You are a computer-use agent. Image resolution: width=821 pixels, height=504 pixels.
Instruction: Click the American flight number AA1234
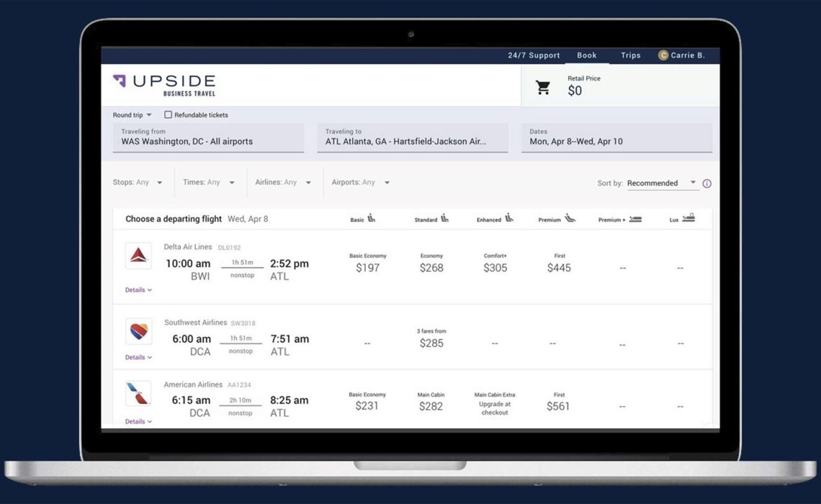(239, 384)
